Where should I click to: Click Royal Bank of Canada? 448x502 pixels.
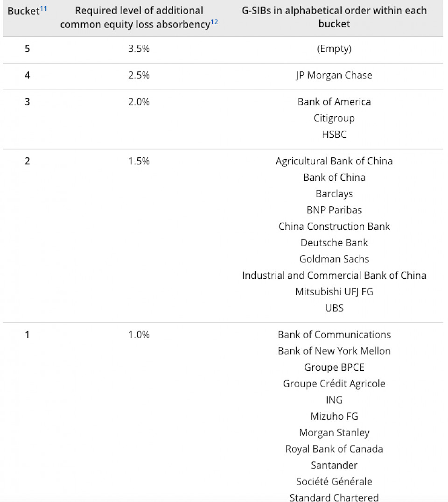(x=334, y=449)
